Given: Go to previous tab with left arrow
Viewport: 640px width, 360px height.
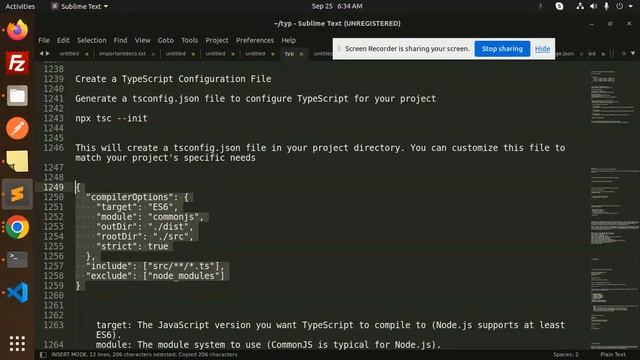Looking at the screenshot, I should point(41,53).
